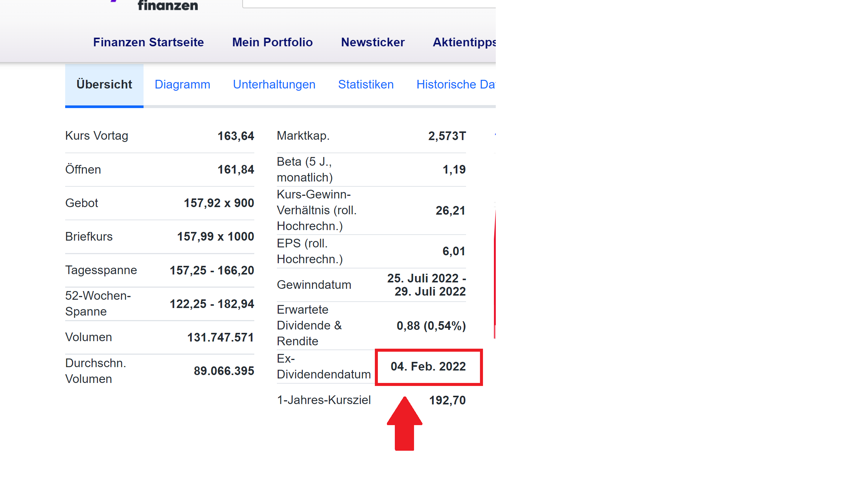Switch to the Diagramm tab

pyautogui.click(x=182, y=84)
